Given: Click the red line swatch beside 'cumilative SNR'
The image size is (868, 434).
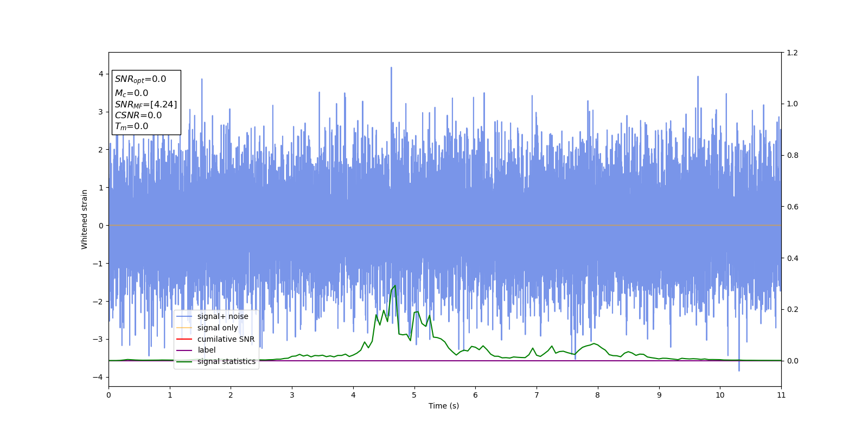Looking at the screenshot, I should [x=184, y=339].
